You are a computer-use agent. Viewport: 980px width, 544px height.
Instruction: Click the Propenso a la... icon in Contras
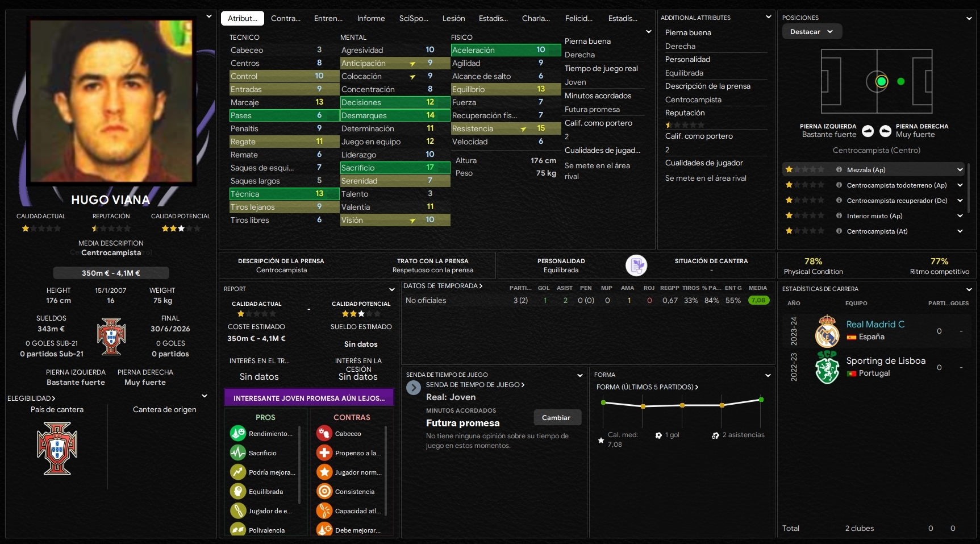324,453
